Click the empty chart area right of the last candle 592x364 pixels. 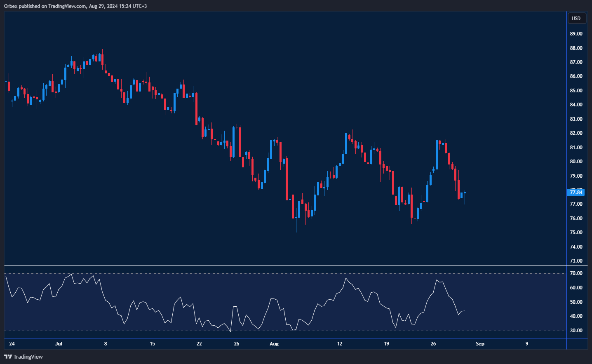click(515, 165)
